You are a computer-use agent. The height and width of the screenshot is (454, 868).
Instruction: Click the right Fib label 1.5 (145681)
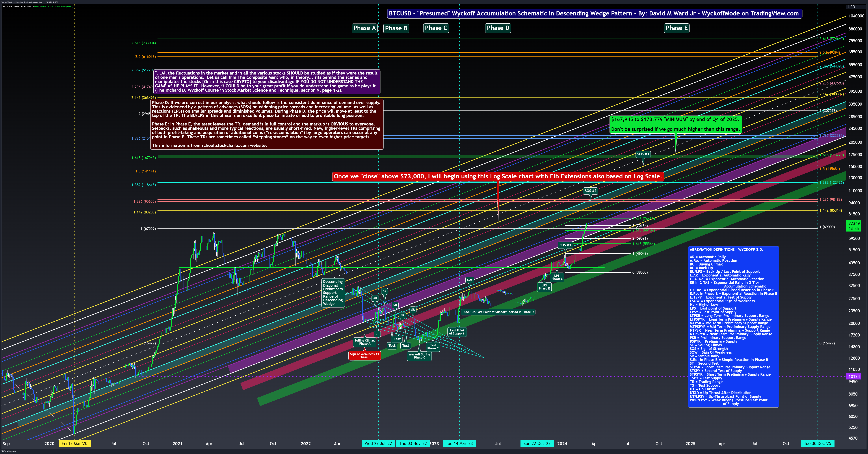pyautogui.click(x=830, y=169)
